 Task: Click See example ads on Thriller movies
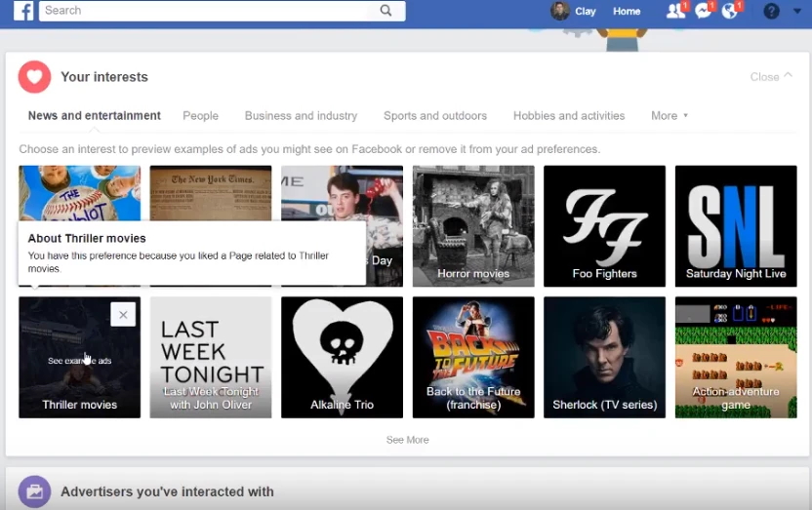(79, 361)
